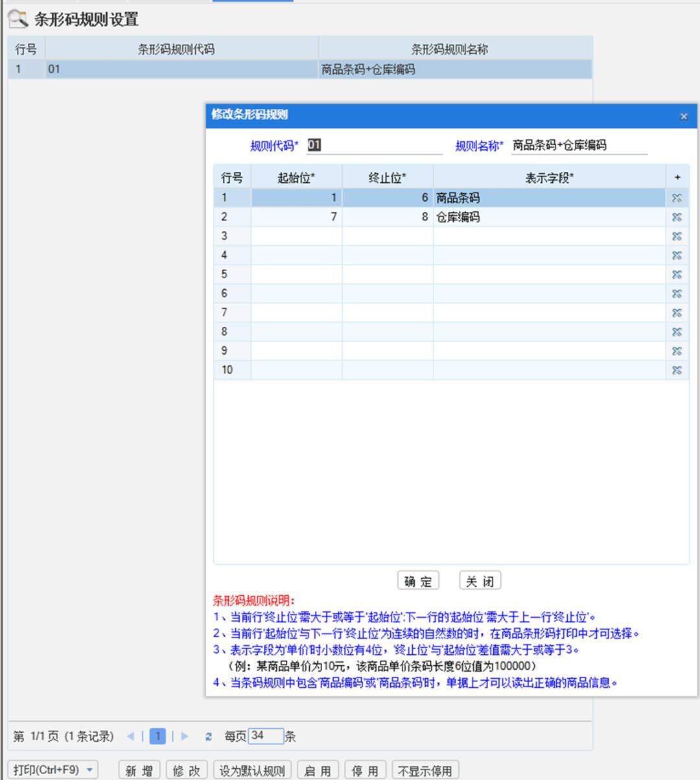This screenshot has height=780, width=700.
Task: Click 终止位 cell of row 5
Action: click(x=388, y=274)
